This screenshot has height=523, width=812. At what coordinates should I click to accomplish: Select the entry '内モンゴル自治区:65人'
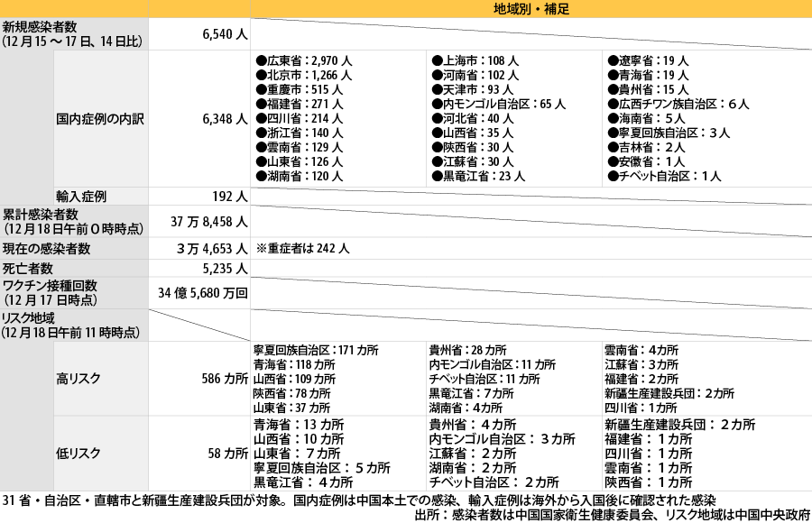(498, 104)
